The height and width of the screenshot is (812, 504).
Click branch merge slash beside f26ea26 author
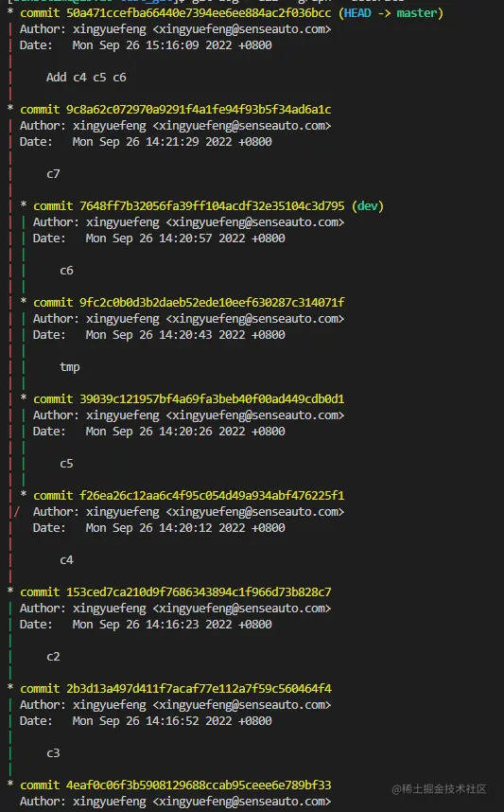[x=17, y=512]
